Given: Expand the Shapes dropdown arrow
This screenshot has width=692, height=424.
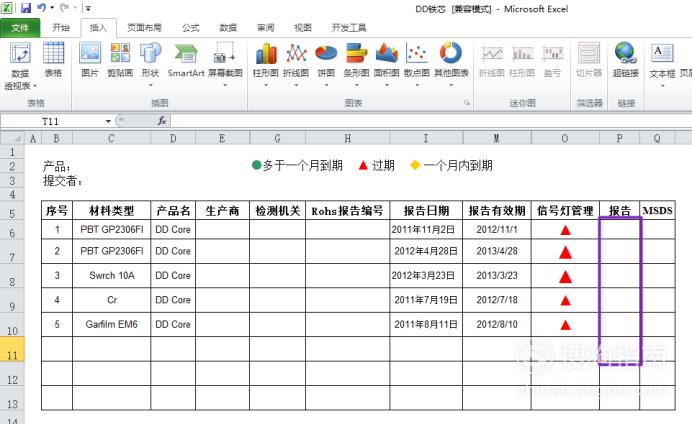Looking at the screenshot, I should [150, 85].
